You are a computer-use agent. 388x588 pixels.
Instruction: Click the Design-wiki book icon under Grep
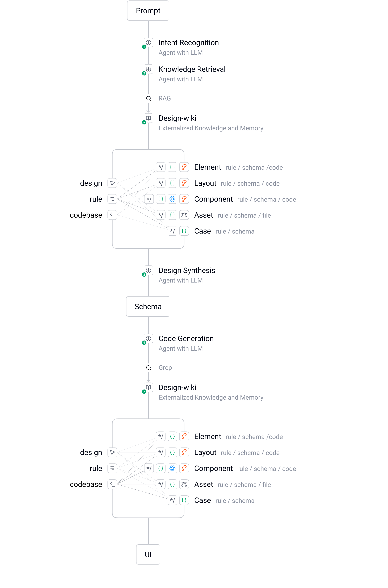click(x=148, y=387)
